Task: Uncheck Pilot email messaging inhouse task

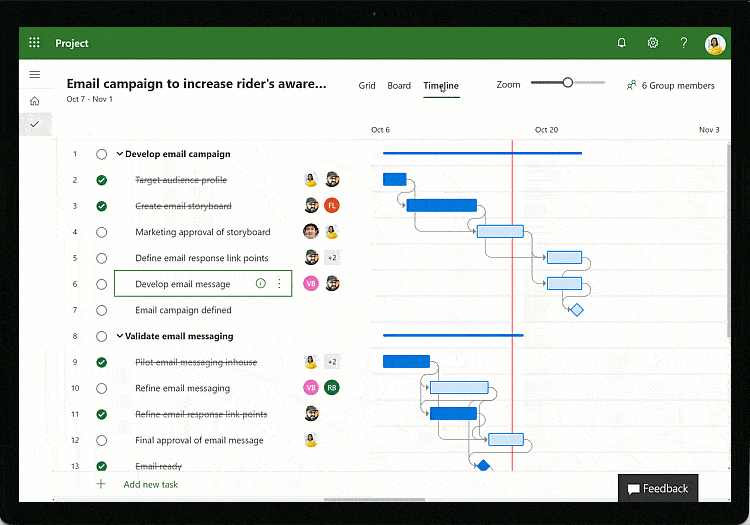Action: [101, 362]
